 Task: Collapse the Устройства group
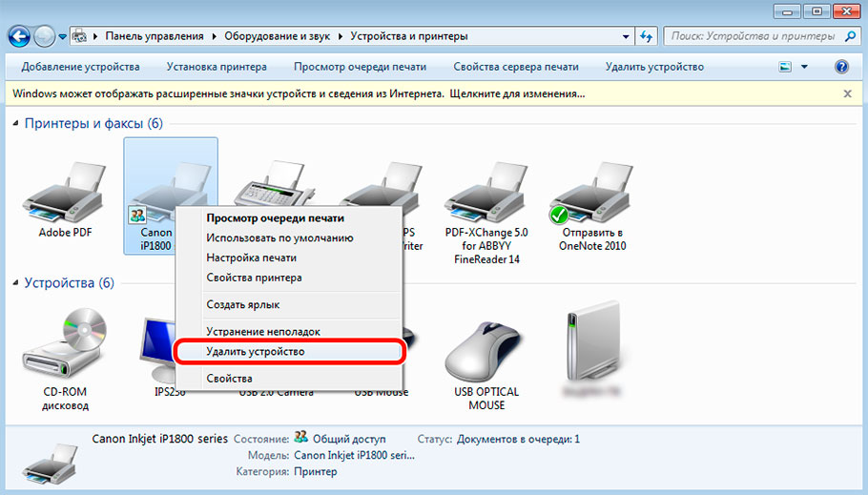[16, 283]
